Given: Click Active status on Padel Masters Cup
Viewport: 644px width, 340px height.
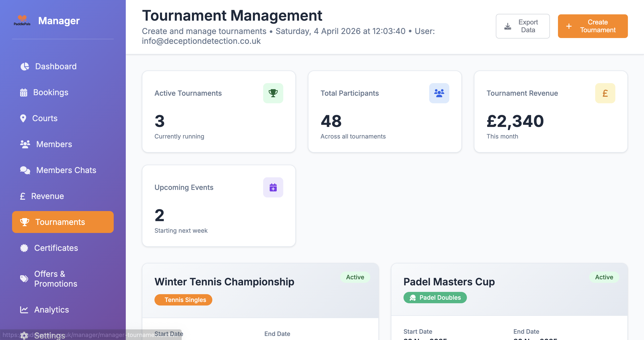Looking at the screenshot, I should click(604, 277).
